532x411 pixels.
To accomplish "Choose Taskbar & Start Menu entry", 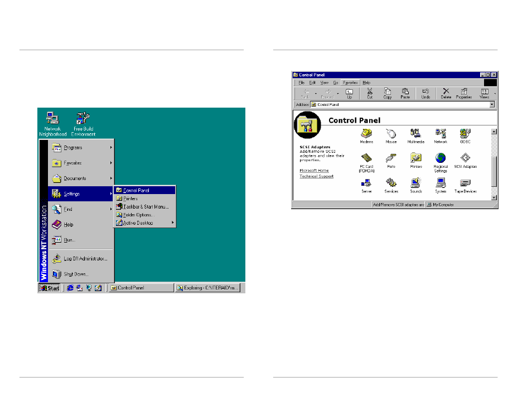I will pyautogui.click(x=145, y=207).
